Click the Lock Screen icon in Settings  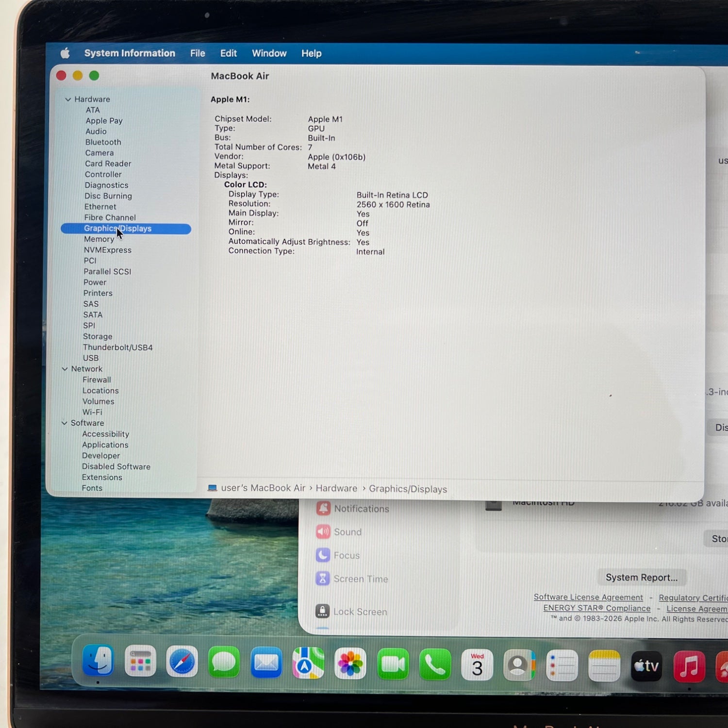click(322, 611)
